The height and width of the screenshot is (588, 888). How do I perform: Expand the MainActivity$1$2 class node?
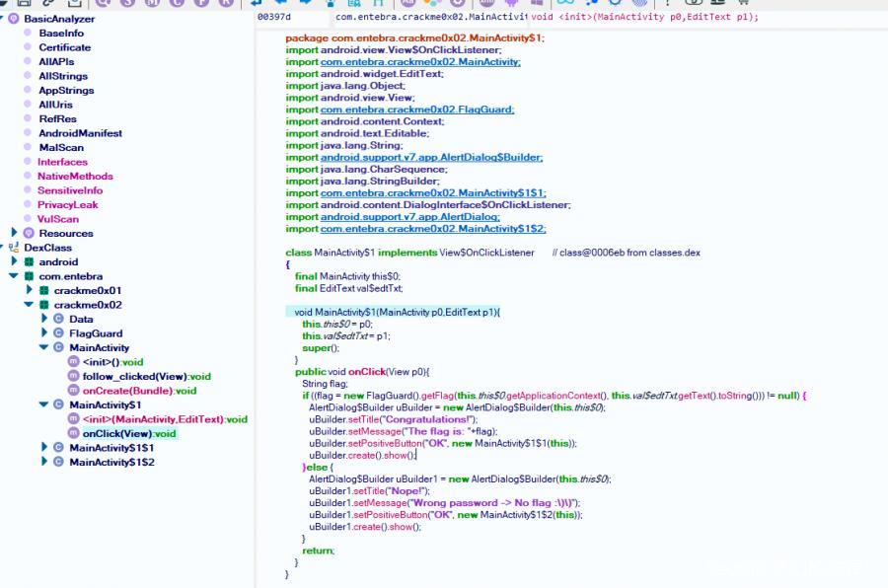pos(43,462)
